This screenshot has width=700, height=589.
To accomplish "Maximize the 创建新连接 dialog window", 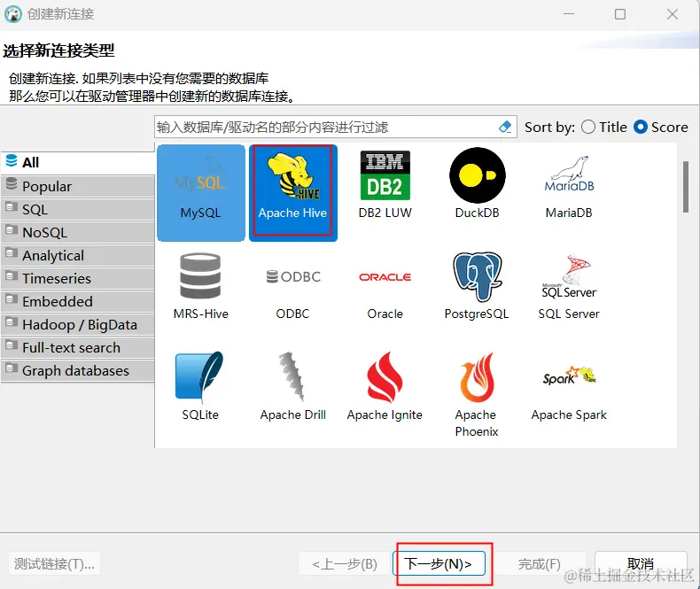I will tap(620, 14).
